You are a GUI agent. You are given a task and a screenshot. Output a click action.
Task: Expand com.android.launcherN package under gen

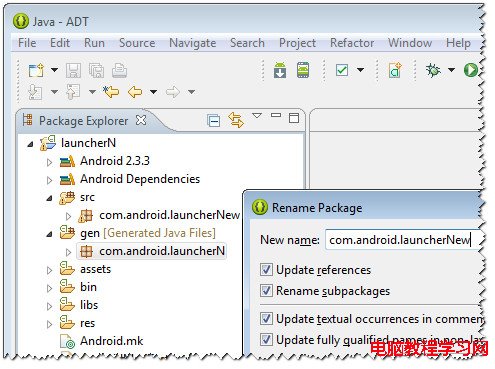(68, 252)
